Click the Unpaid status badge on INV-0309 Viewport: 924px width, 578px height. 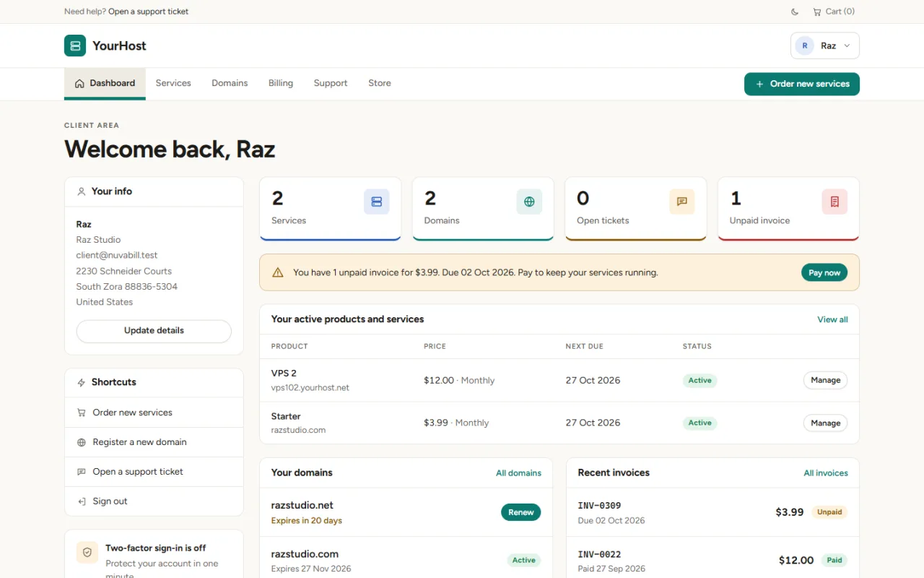coord(829,512)
